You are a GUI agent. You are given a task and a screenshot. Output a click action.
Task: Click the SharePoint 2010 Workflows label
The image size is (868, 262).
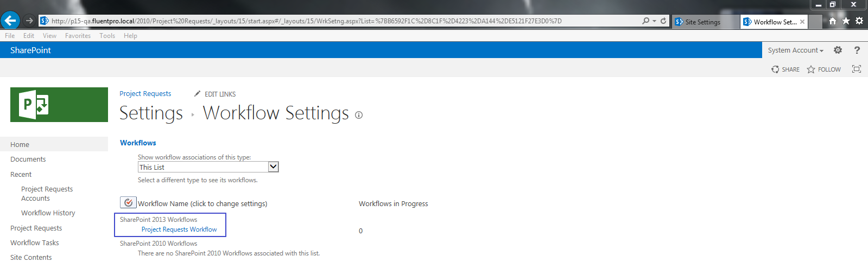point(159,244)
